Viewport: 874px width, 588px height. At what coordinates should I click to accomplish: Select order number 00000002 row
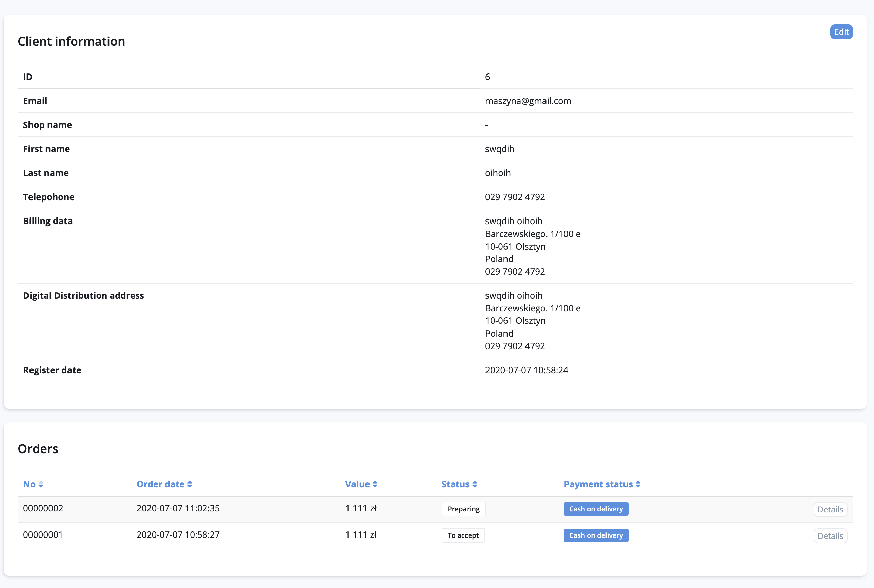pos(43,508)
